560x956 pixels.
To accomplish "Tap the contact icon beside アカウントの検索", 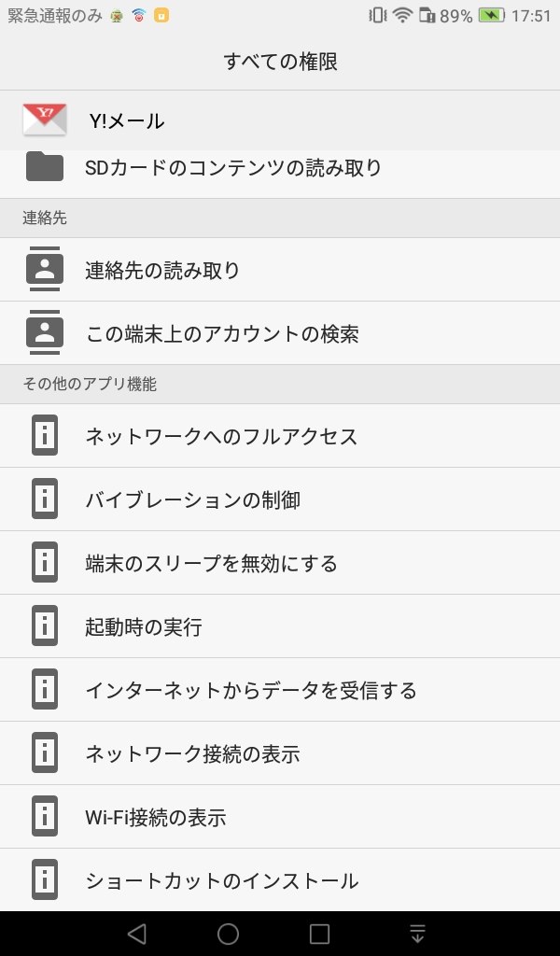I will 44,333.
